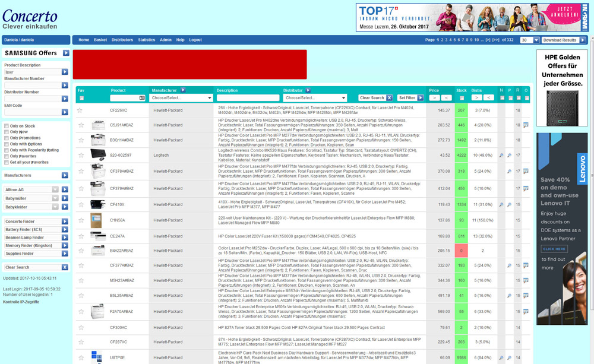The height and width of the screenshot is (364, 594).
Task: Open Concerto Finder arrow icon
Action: 65,221
